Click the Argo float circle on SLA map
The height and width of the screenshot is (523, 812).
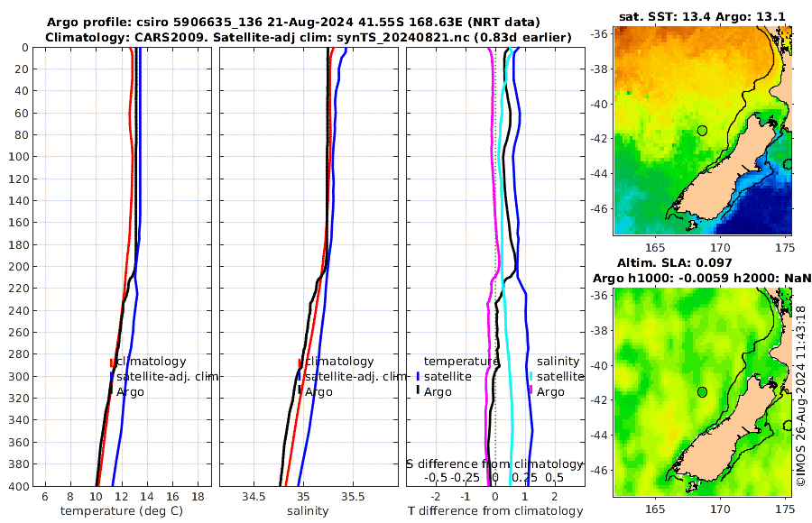702,392
